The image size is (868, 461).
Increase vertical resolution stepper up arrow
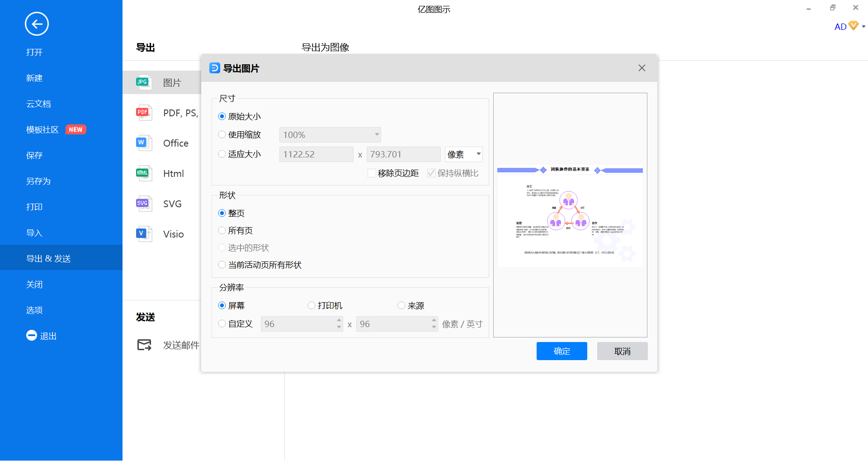pyautogui.click(x=434, y=320)
